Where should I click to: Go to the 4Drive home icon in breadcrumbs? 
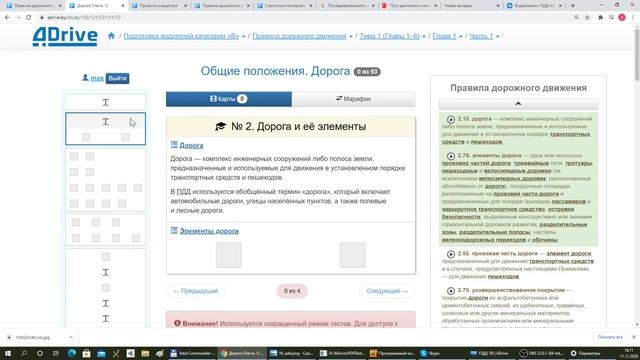click(111, 36)
